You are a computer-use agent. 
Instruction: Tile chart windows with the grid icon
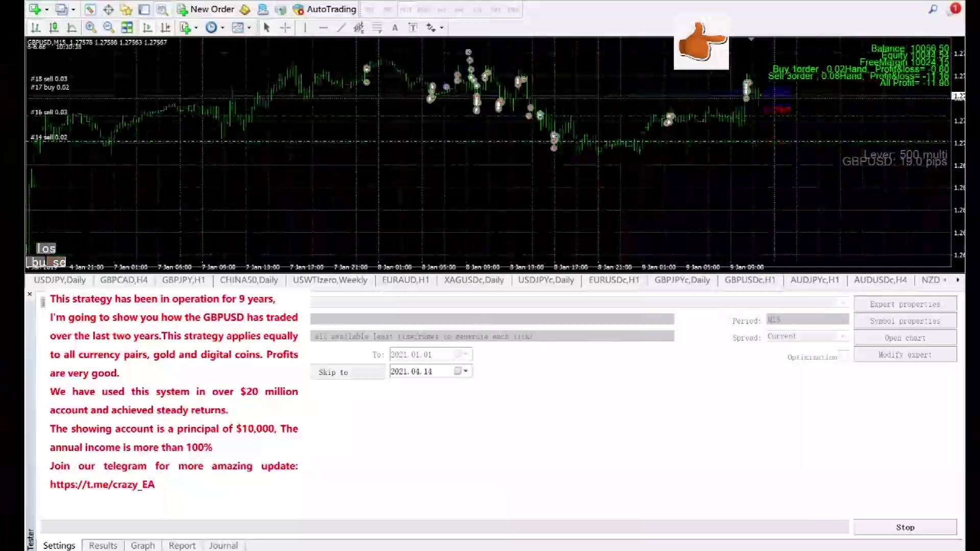click(x=127, y=28)
